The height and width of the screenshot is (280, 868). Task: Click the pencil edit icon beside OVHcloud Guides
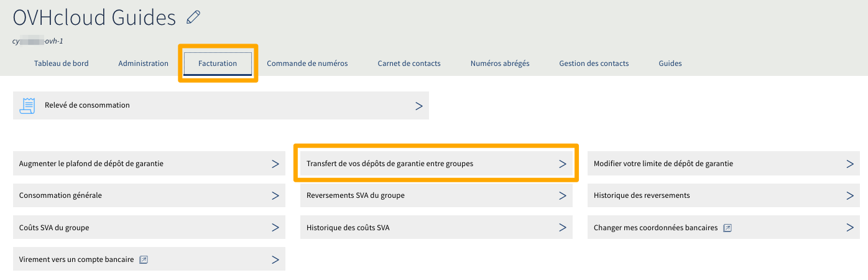[193, 17]
